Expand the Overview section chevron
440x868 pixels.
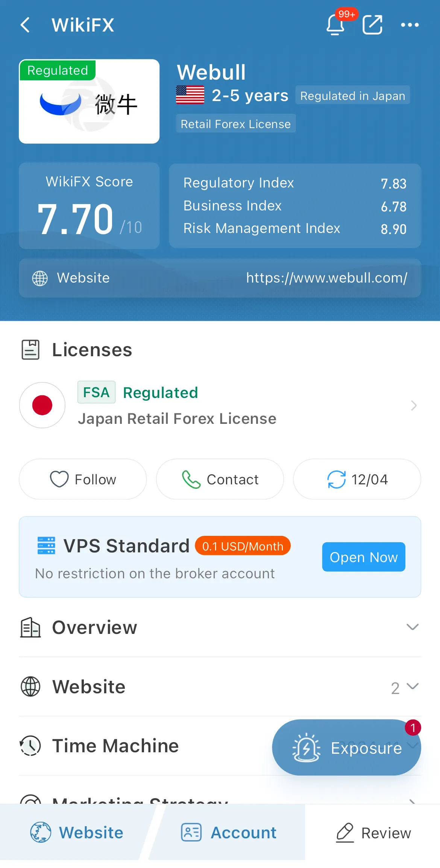pos(413,627)
